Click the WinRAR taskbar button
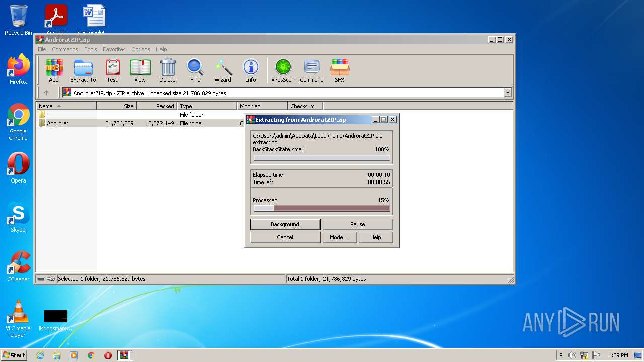 (x=124, y=355)
